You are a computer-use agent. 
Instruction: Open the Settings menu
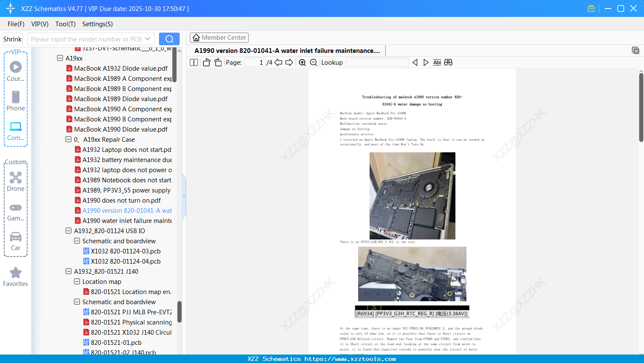tap(98, 24)
